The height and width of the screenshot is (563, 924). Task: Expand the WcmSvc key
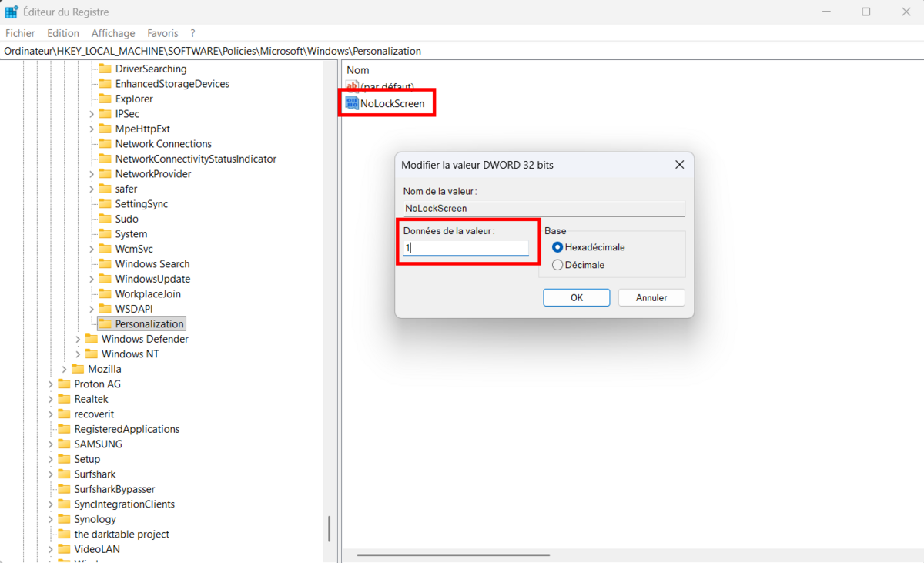(x=92, y=249)
